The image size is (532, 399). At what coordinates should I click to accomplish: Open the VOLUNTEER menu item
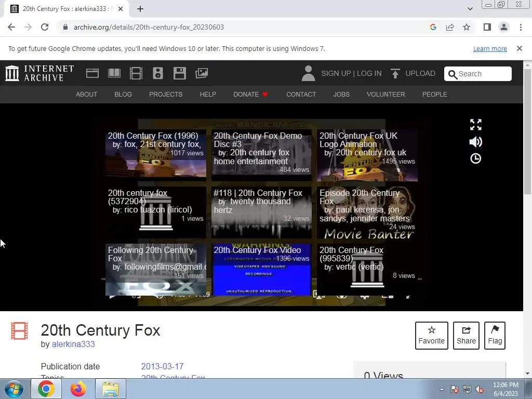386,95
